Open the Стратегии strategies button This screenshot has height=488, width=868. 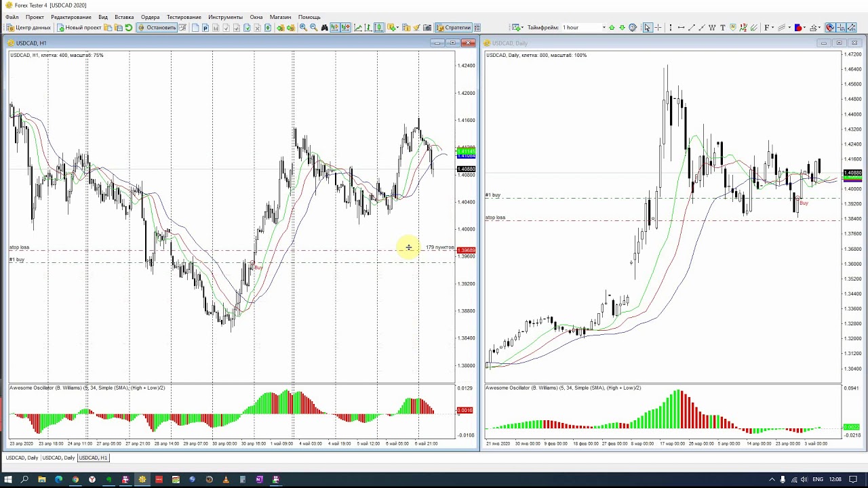[453, 28]
